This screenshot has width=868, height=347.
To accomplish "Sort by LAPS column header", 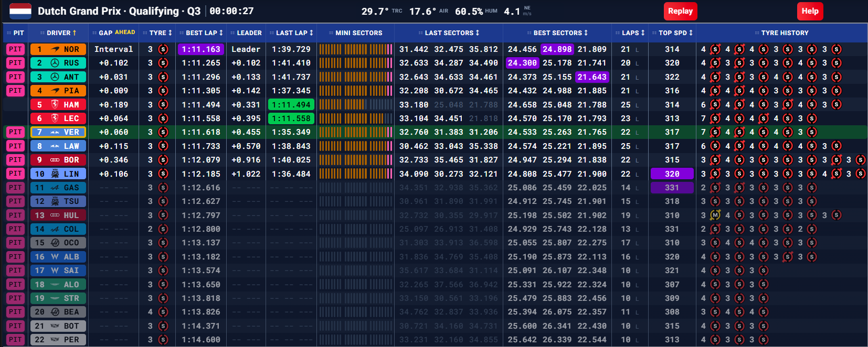I will [x=630, y=32].
